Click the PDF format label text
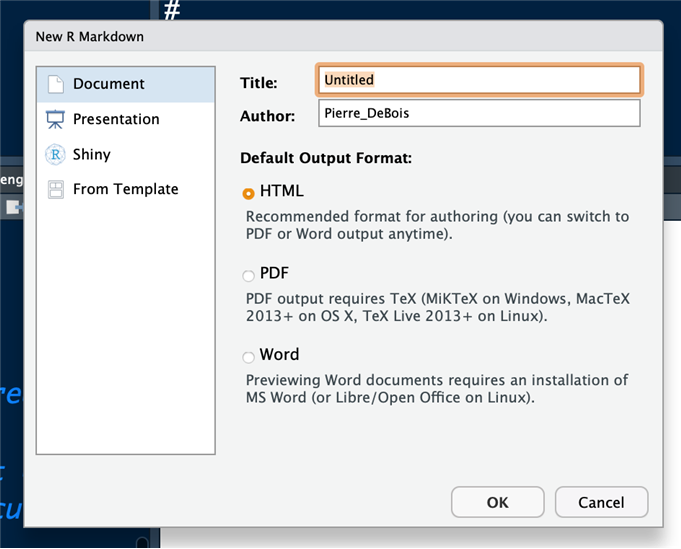The height and width of the screenshot is (549, 681). click(x=275, y=273)
